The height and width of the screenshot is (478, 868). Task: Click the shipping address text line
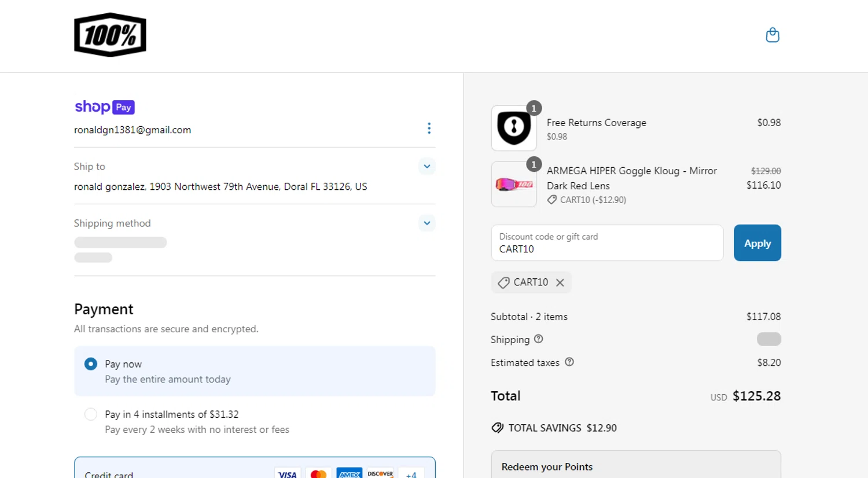(220, 186)
